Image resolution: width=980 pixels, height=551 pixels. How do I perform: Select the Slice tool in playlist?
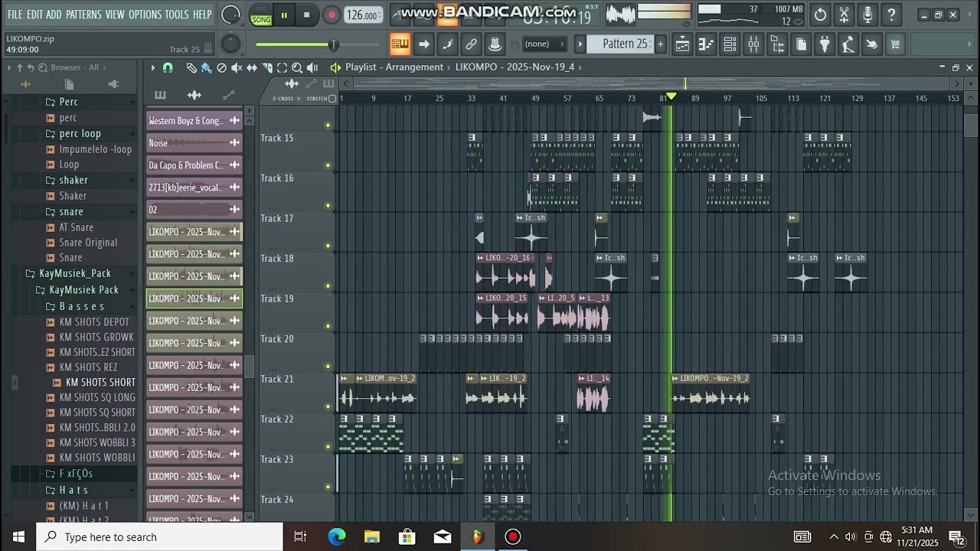[267, 67]
